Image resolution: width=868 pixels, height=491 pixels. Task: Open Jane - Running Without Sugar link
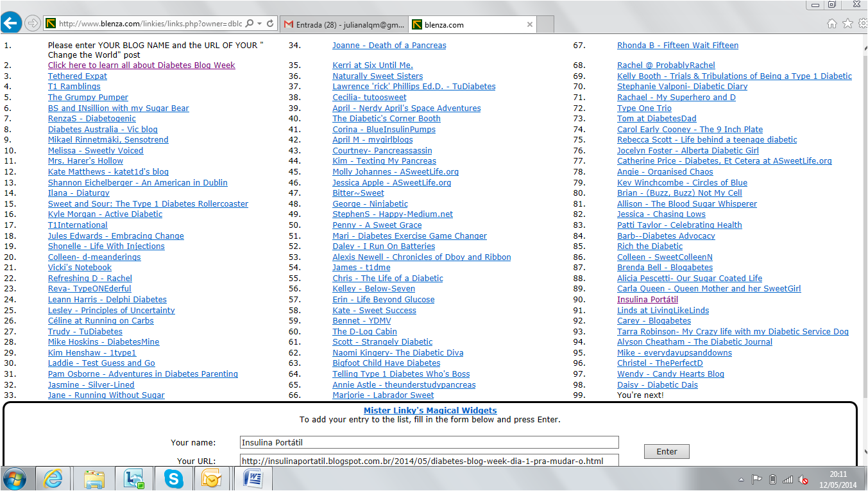click(106, 395)
